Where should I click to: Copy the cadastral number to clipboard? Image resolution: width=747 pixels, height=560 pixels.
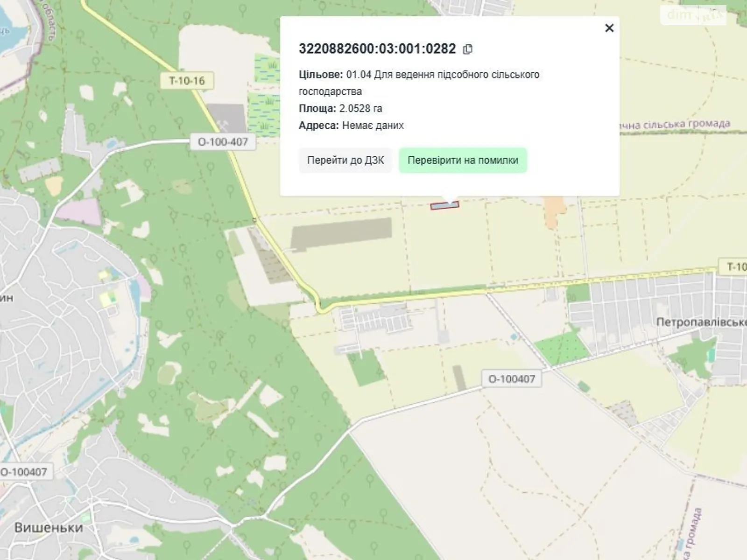[467, 49]
